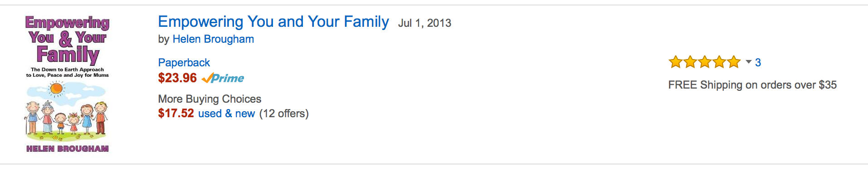Click the orange Prime checkmark
This screenshot has width=868, height=169.
pyautogui.click(x=207, y=78)
